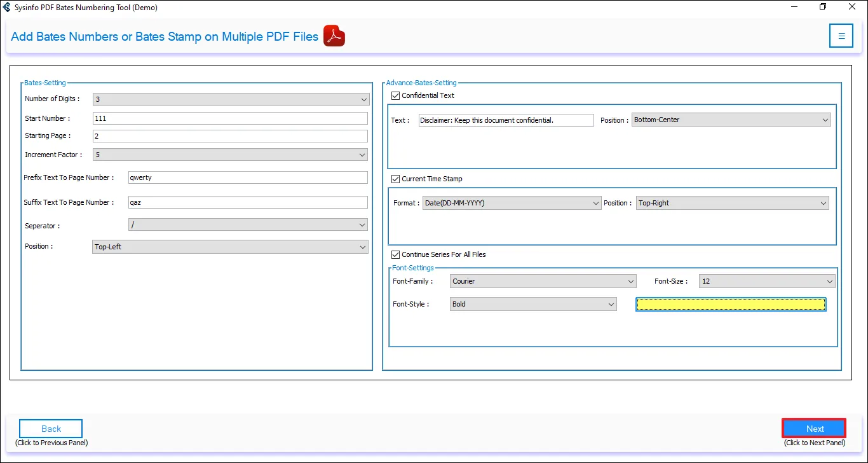Disable the Current Time Stamp checkbox
This screenshot has width=868, height=463.
397,179
